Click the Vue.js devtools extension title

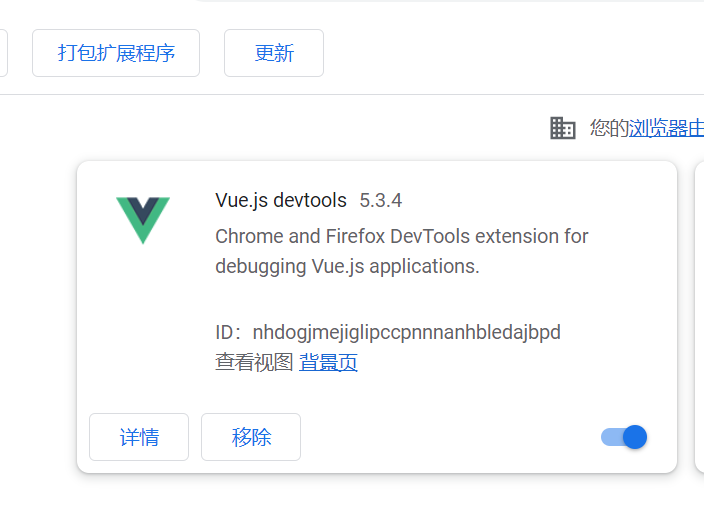[x=281, y=200]
